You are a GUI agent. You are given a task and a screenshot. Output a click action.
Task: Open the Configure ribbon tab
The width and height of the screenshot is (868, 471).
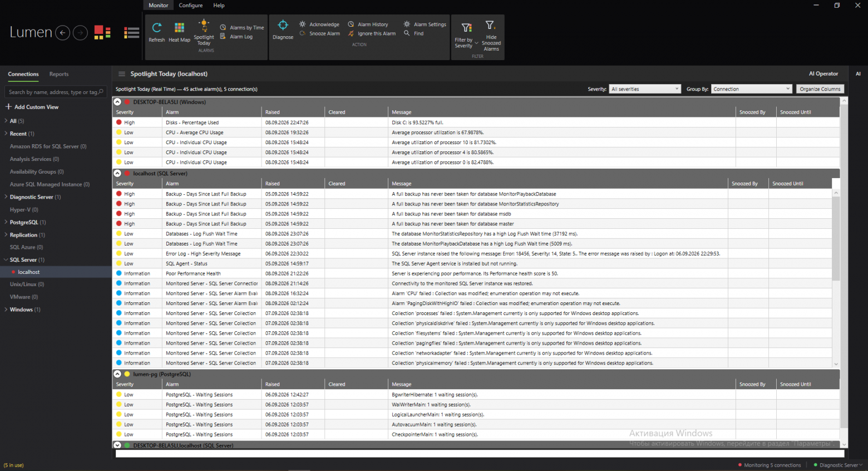point(191,6)
